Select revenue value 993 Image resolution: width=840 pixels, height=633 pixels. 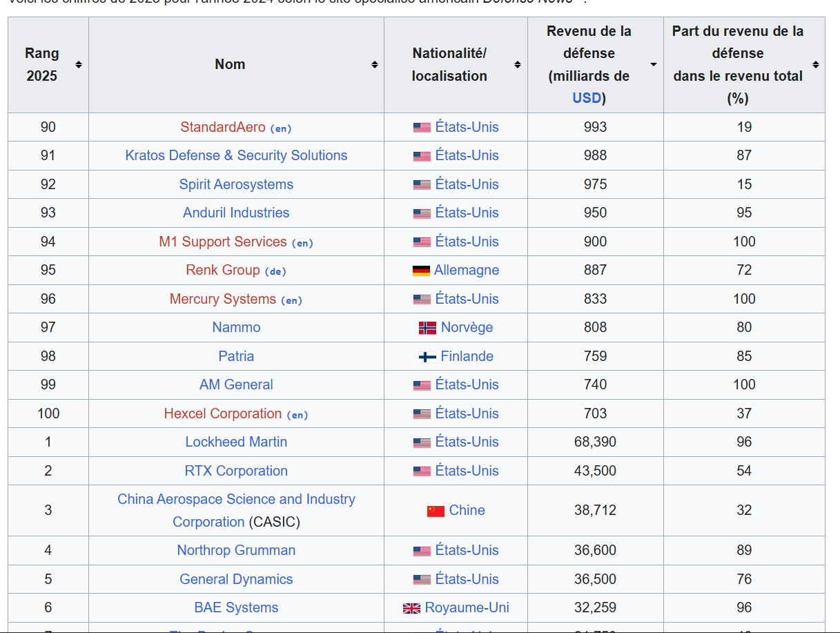click(x=595, y=127)
